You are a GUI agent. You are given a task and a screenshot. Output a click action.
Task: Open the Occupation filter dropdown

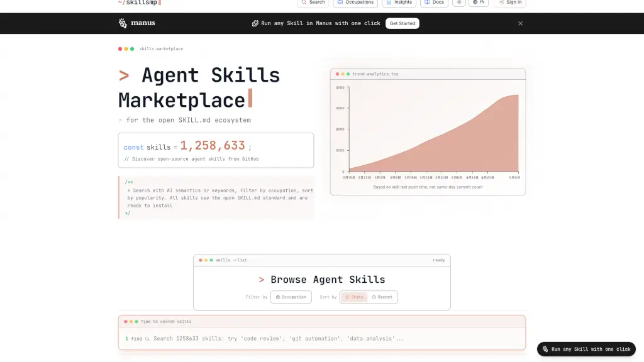291,297
